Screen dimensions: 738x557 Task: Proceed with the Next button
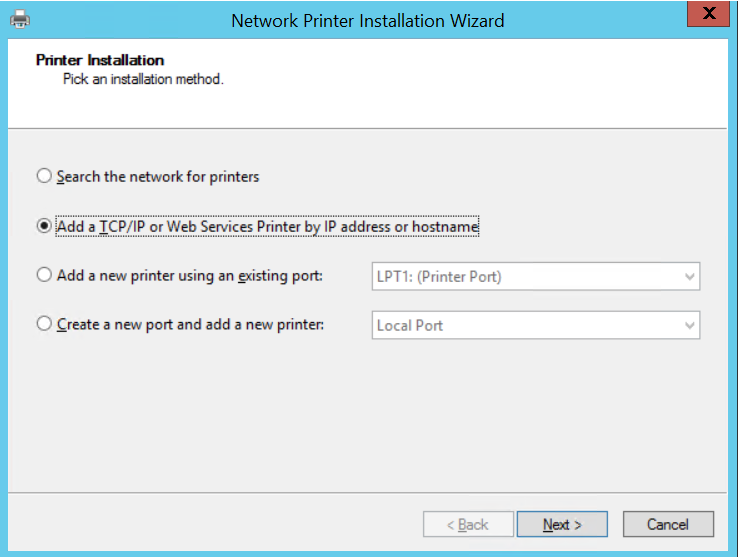[561, 524]
